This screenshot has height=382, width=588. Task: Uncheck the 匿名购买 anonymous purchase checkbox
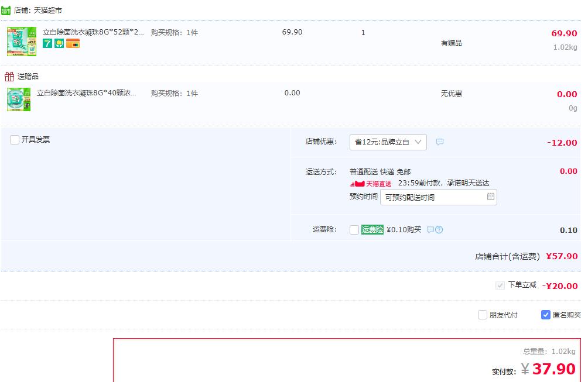click(x=546, y=315)
